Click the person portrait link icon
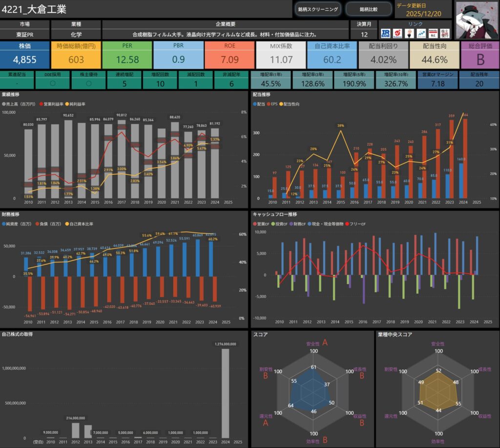This screenshot has height=448, width=500. coord(409,33)
